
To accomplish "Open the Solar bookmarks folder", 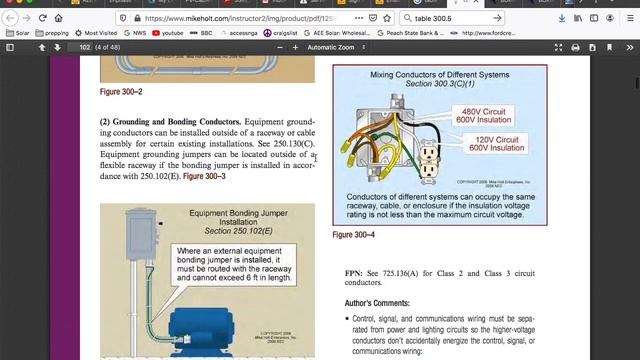I will [x=18, y=33].
